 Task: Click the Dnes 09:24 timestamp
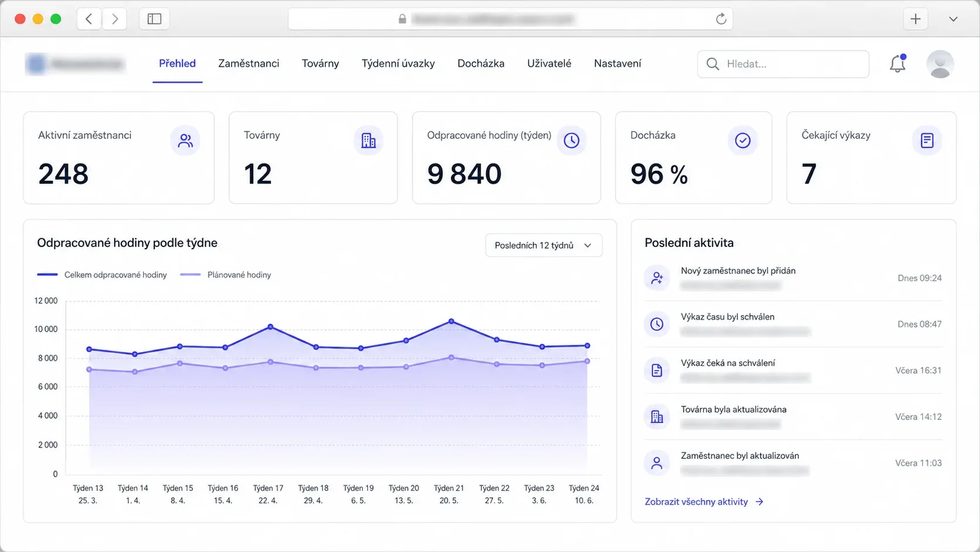coord(920,278)
